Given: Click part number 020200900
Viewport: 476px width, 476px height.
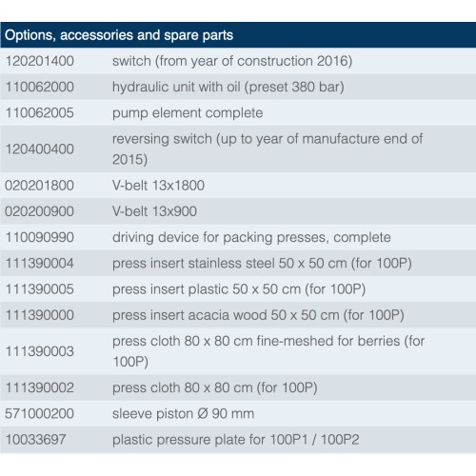Looking at the screenshot, I should click(40, 211).
